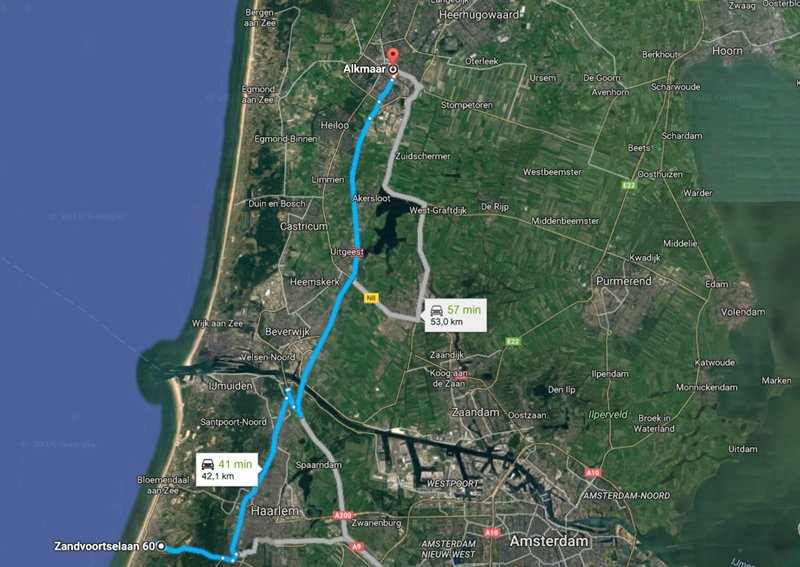The image size is (800, 567).
Task: Click the Purmerend town label
Action: pos(623,281)
